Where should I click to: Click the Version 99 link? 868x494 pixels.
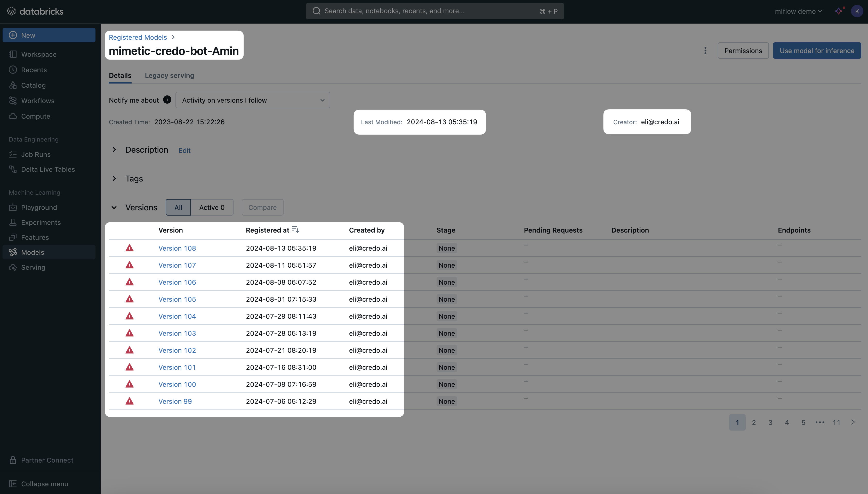tap(175, 401)
